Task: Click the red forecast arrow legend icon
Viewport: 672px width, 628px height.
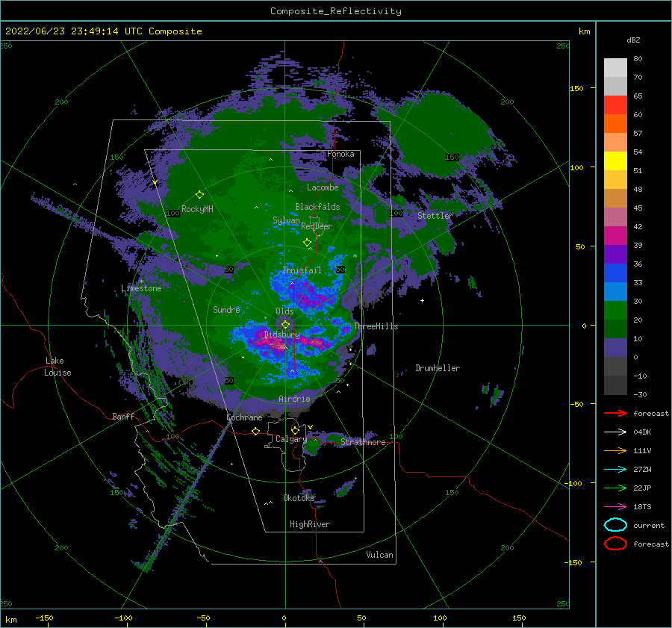Action: tap(615, 413)
